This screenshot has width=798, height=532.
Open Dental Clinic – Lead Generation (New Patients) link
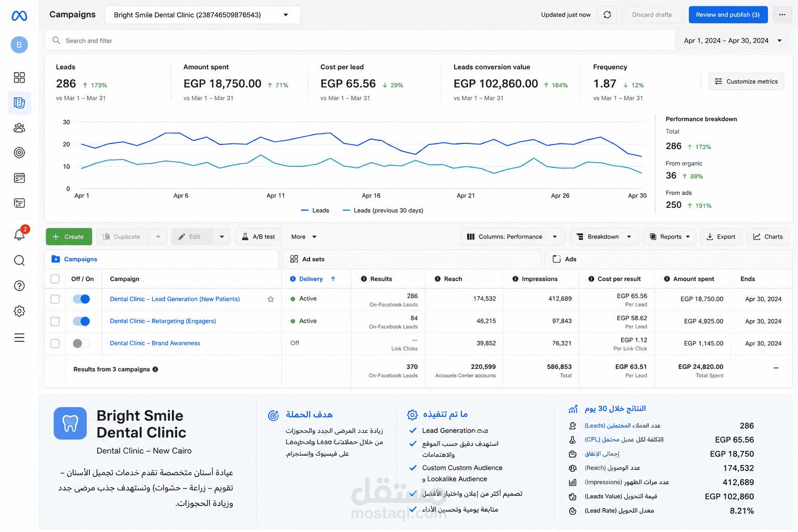(x=175, y=299)
